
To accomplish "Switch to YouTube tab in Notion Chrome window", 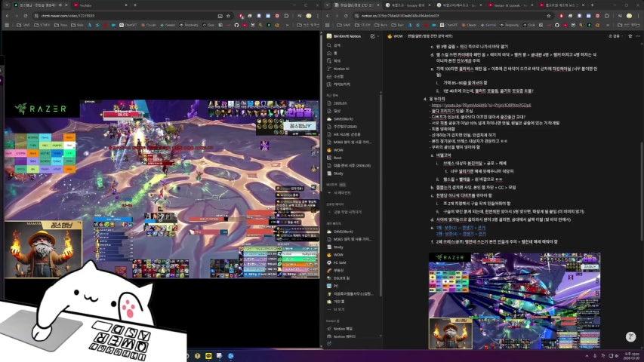I will click(x=510, y=5).
